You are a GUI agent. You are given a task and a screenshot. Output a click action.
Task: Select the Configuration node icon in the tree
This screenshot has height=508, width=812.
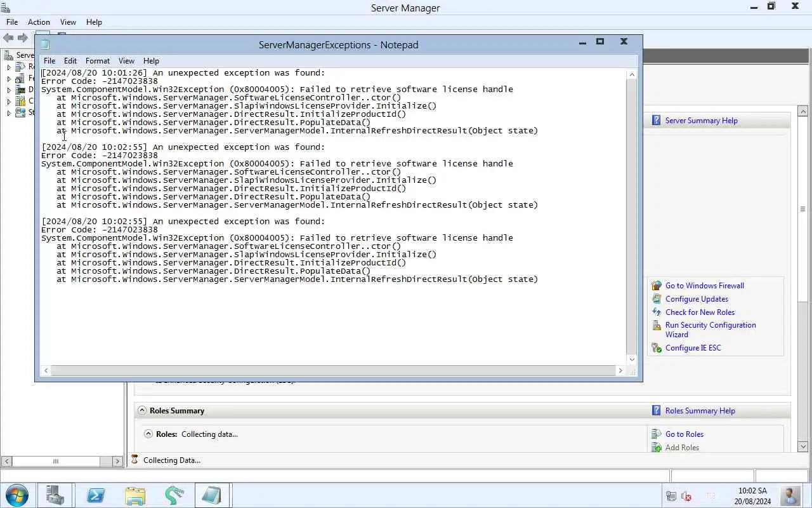pyautogui.click(x=21, y=101)
